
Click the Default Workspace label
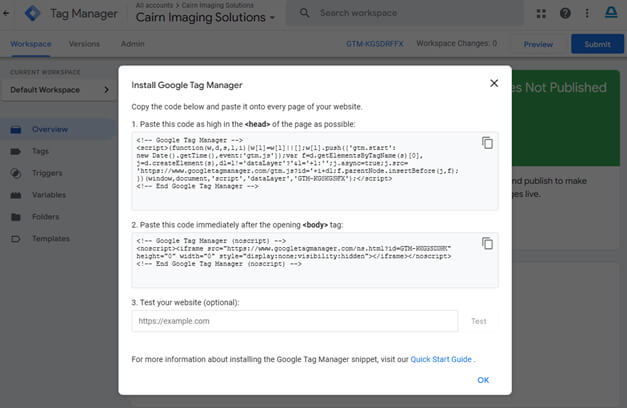pyautogui.click(x=45, y=90)
